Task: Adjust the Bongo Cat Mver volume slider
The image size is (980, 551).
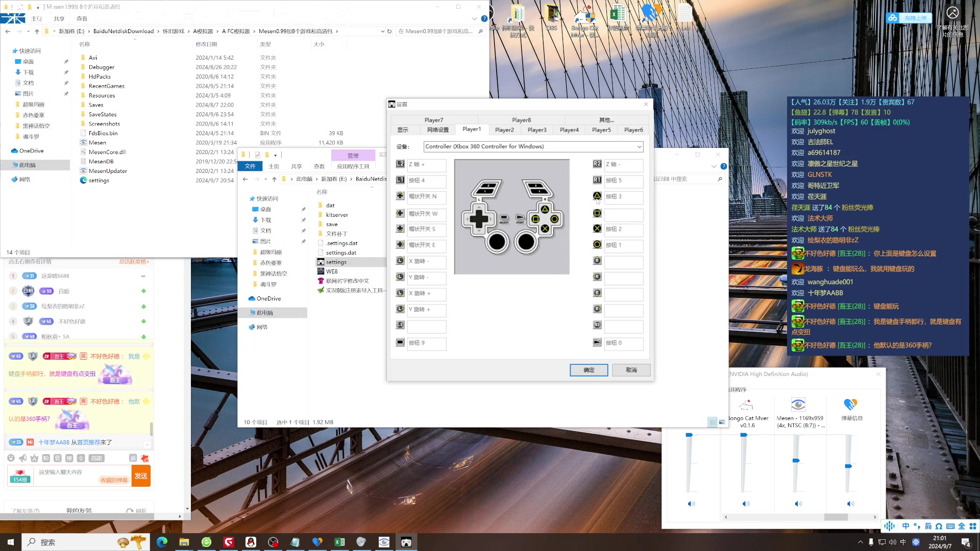Action: (744, 435)
